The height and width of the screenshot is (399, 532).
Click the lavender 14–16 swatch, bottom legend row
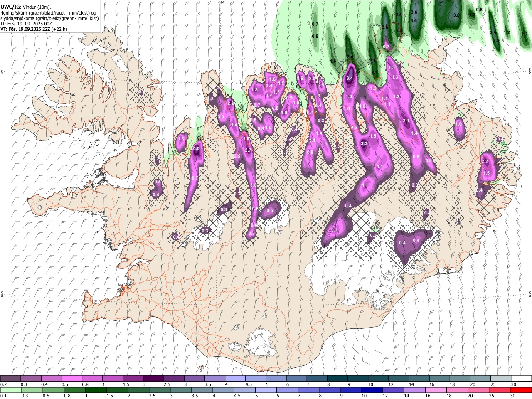point(415,390)
